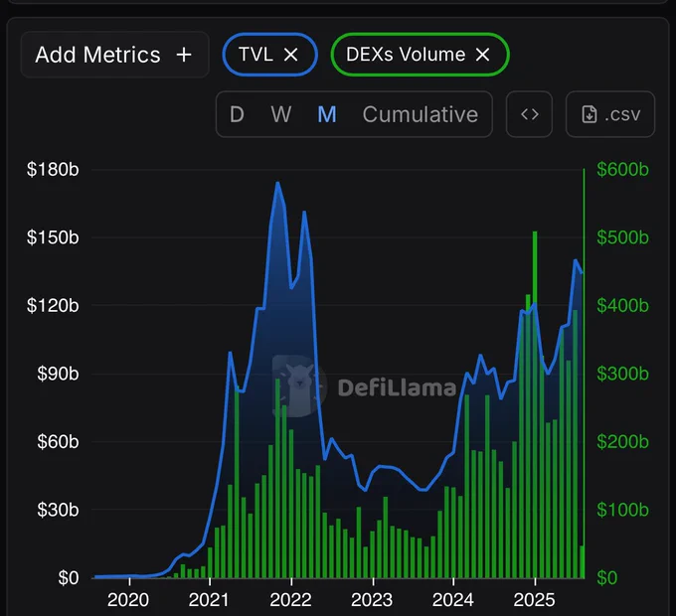Remove the DEXs Volume metric chip

(x=482, y=55)
